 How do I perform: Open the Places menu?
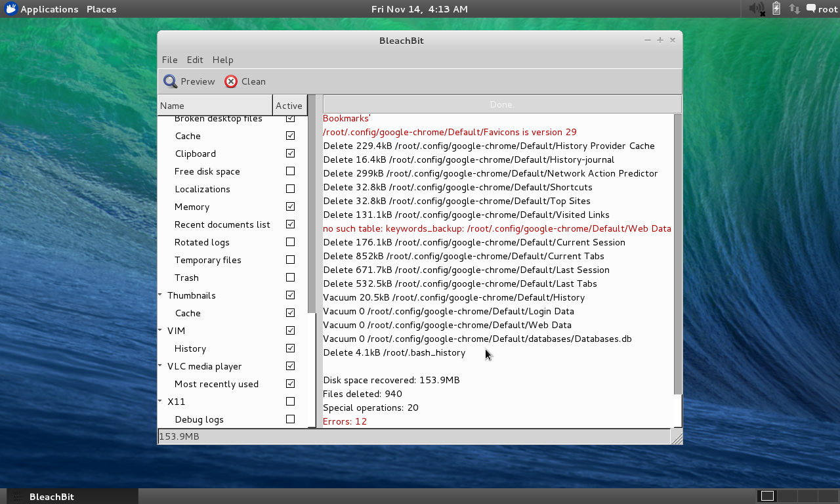(102, 9)
